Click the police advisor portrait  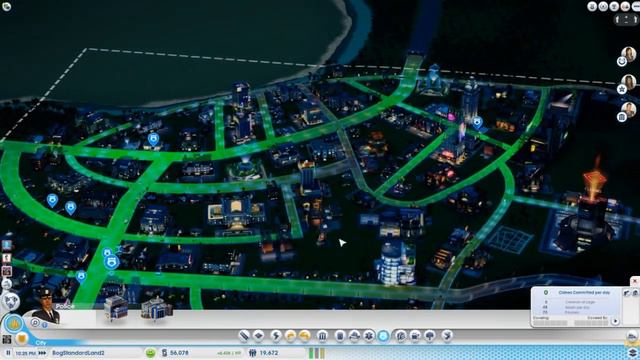46,305
